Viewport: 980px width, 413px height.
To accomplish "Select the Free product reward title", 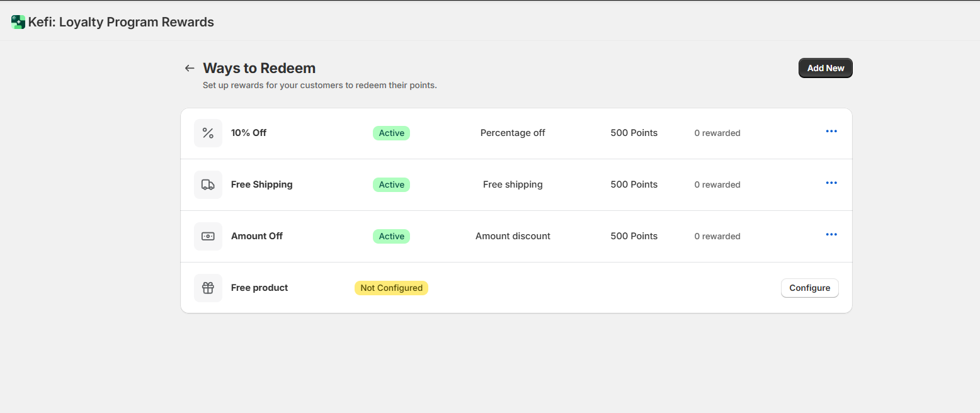I will point(259,288).
